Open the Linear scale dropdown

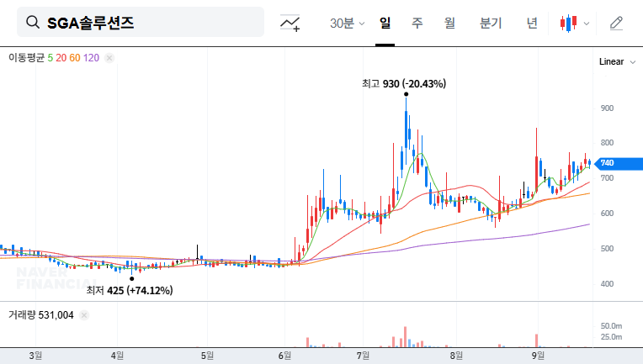coord(615,61)
